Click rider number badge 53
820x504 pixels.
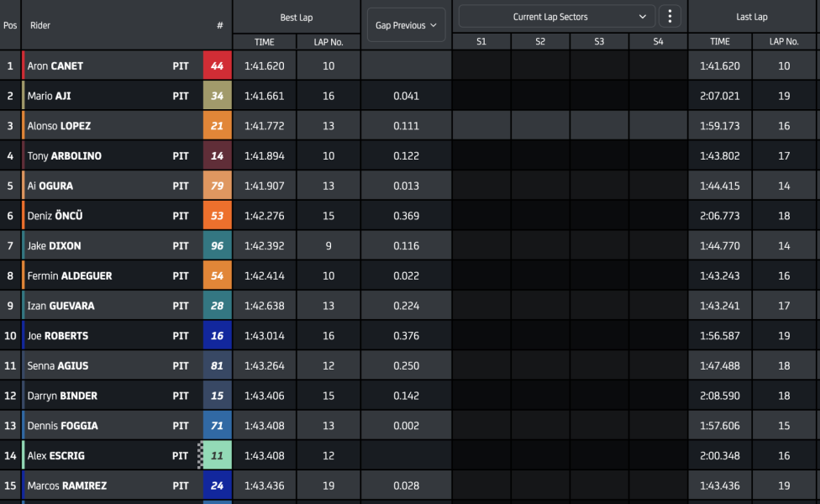tap(217, 216)
